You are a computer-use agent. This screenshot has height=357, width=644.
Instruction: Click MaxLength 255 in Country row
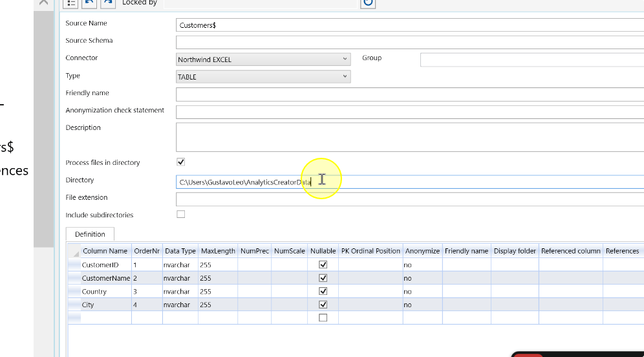[x=218, y=291]
